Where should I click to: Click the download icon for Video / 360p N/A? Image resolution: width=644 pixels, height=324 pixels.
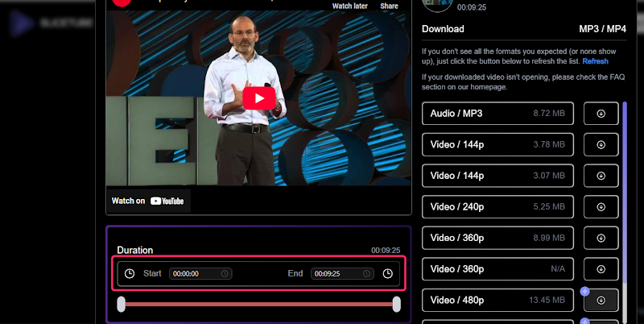pyautogui.click(x=601, y=269)
